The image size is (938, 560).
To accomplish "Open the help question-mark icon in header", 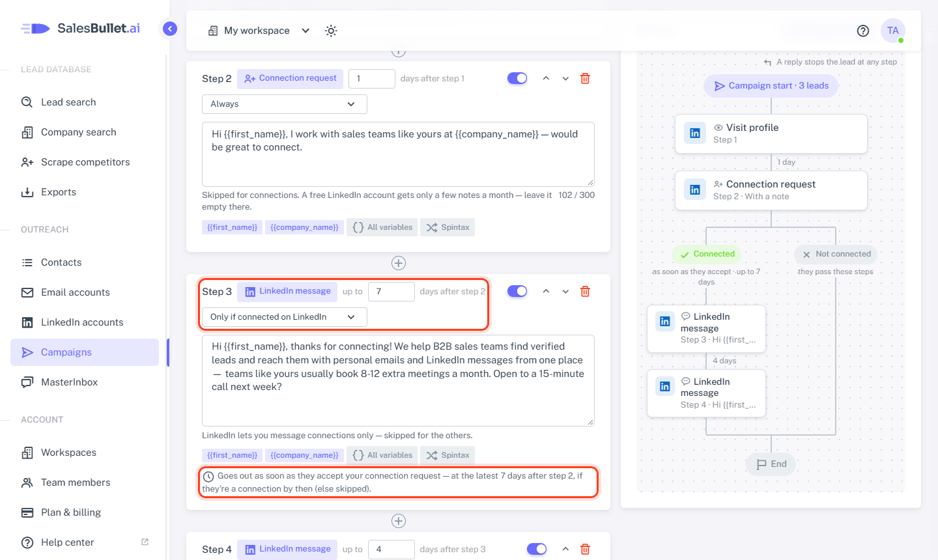I will (x=863, y=31).
